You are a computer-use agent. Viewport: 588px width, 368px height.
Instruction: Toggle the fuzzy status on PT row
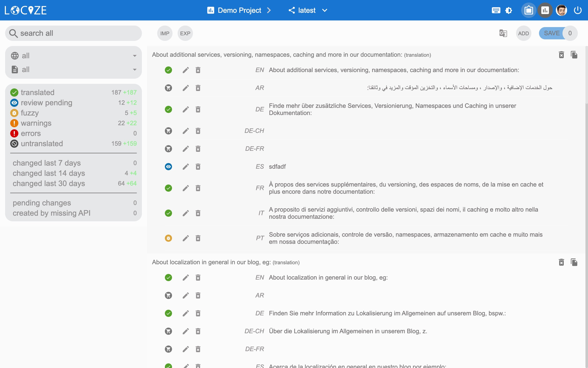(x=168, y=238)
